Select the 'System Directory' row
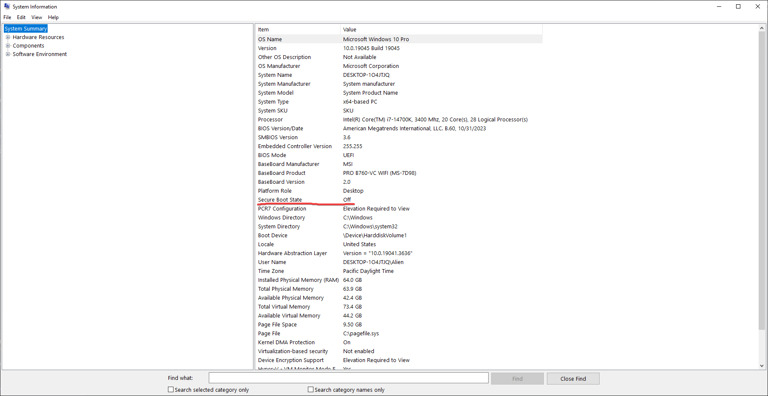Viewport: 768px width, 396px height. pyautogui.click(x=399, y=226)
